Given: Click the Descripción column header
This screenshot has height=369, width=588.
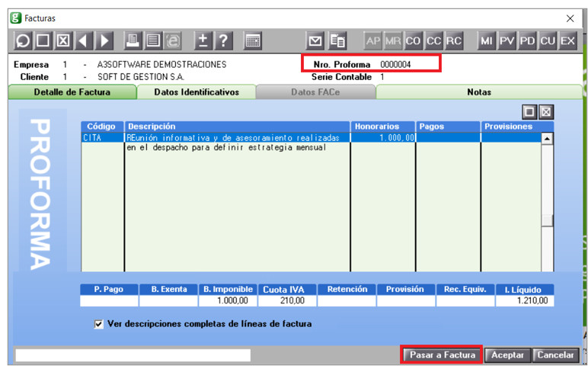Looking at the screenshot, I should pos(237,127).
